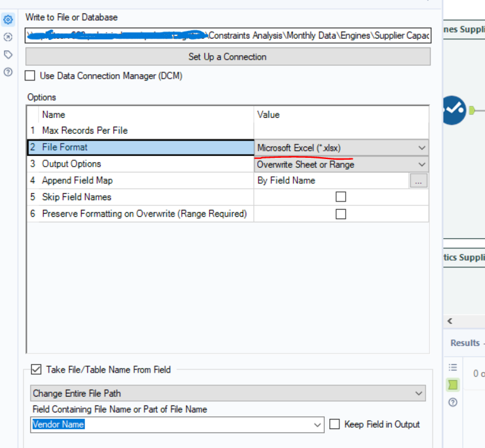Select the green input anchor icon in Results

coord(453,385)
